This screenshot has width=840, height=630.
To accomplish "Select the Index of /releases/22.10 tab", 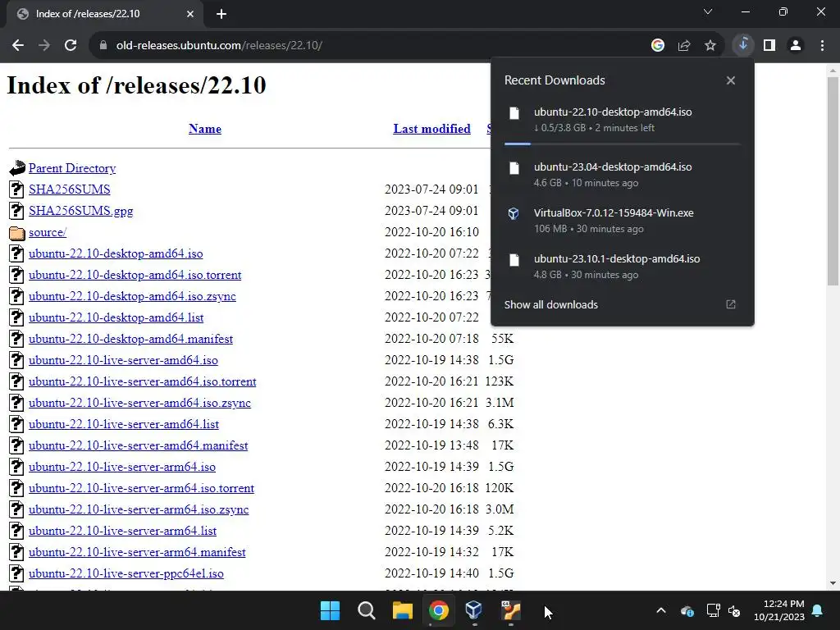I will (105, 14).
